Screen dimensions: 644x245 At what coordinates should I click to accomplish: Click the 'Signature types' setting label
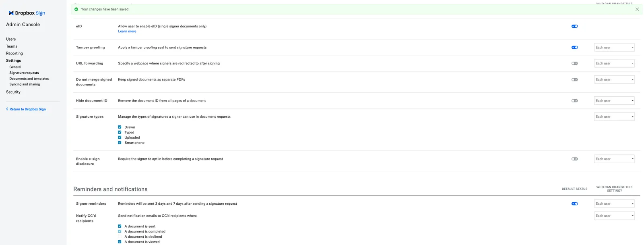90,117
